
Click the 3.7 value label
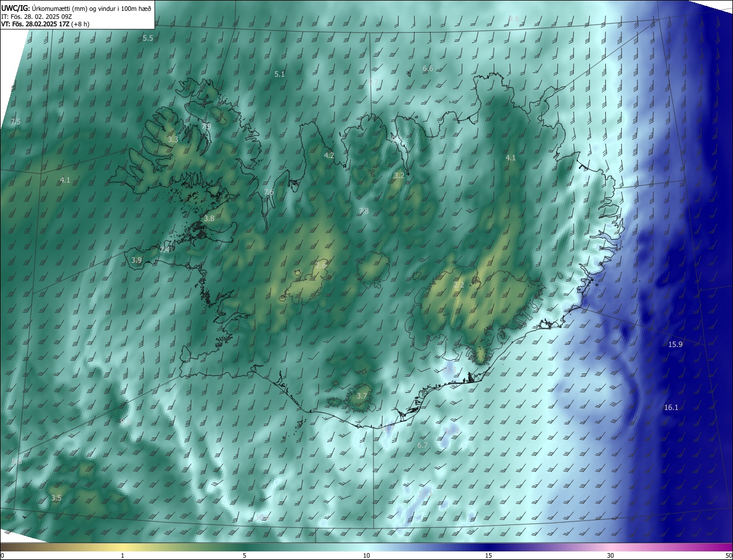click(361, 396)
